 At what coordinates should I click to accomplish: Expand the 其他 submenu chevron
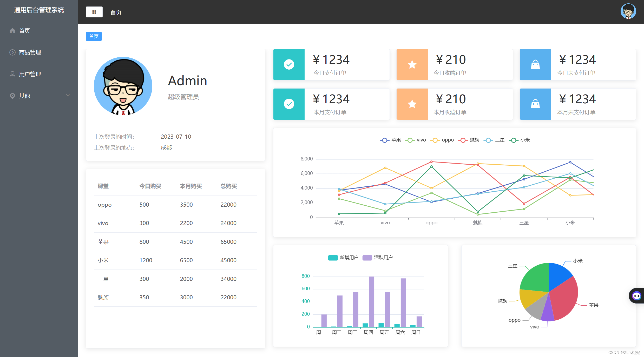[68, 95]
